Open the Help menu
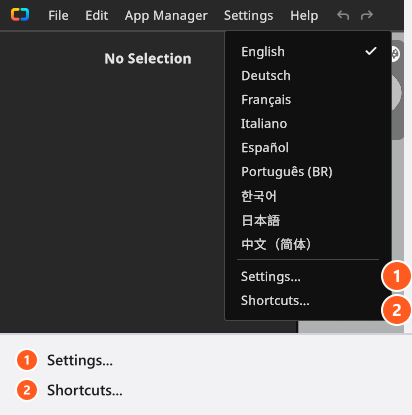The image size is (412, 415). (x=304, y=15)
